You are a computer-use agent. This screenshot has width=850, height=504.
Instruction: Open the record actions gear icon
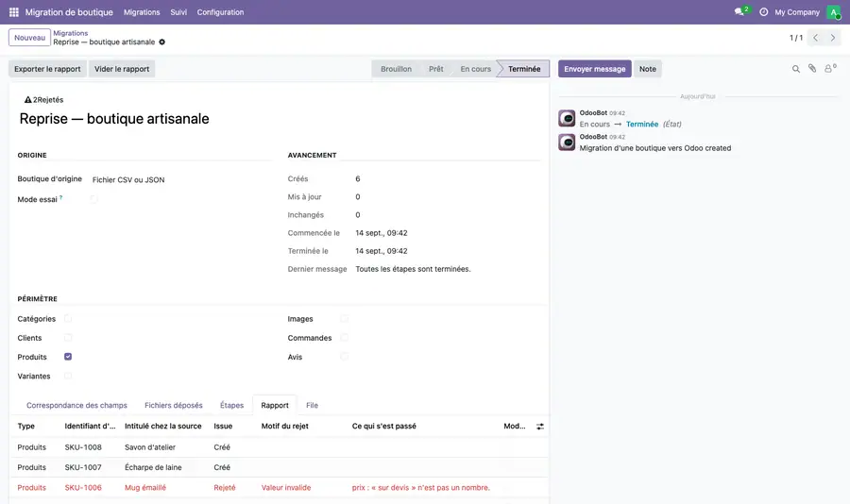[161, 42]
